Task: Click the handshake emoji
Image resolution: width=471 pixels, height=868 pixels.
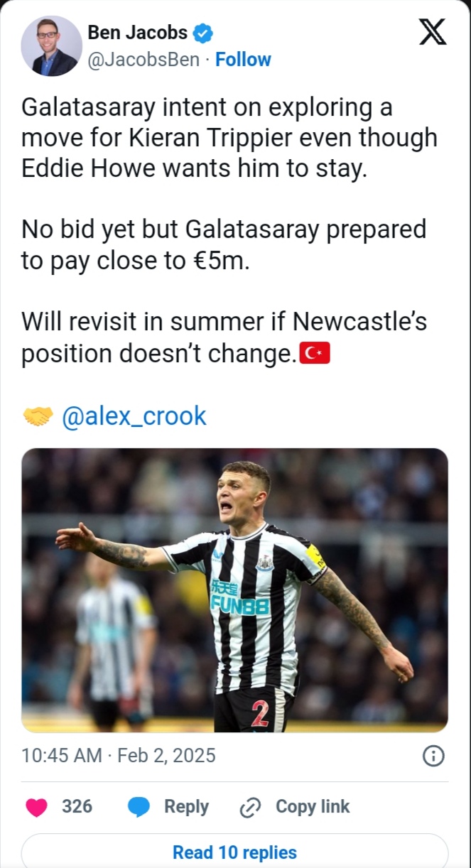Action: 38,417
